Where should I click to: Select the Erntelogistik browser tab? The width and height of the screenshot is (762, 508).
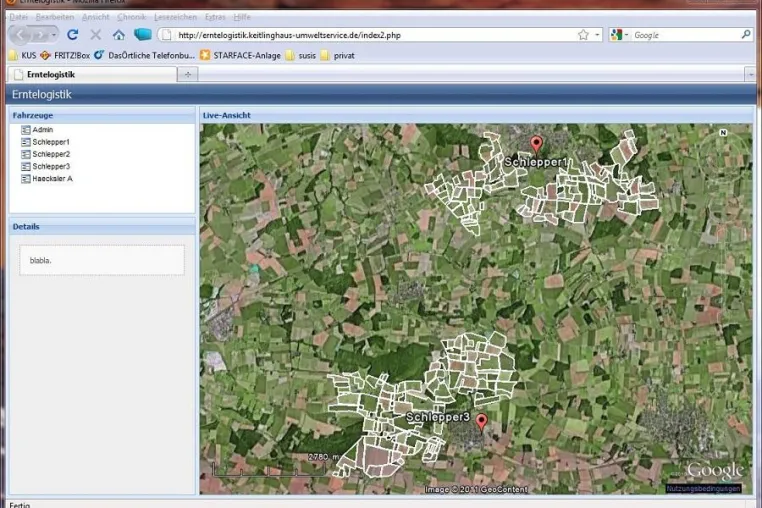point(92,74)
